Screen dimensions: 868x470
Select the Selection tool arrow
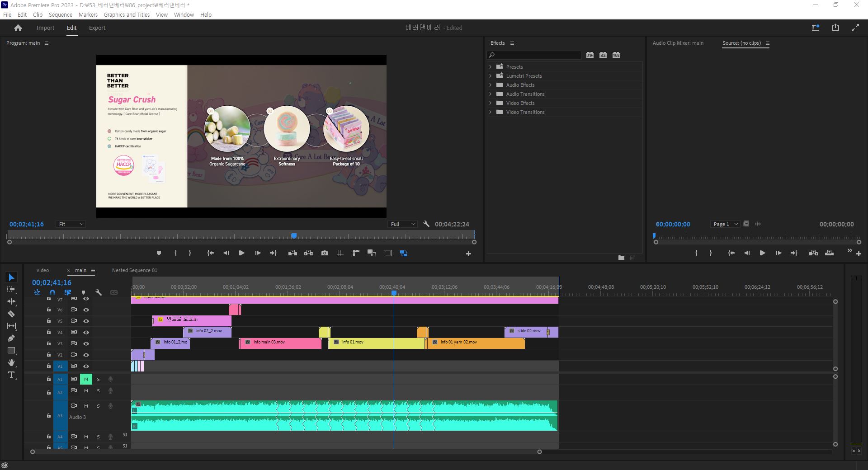(x=11, y=277)
